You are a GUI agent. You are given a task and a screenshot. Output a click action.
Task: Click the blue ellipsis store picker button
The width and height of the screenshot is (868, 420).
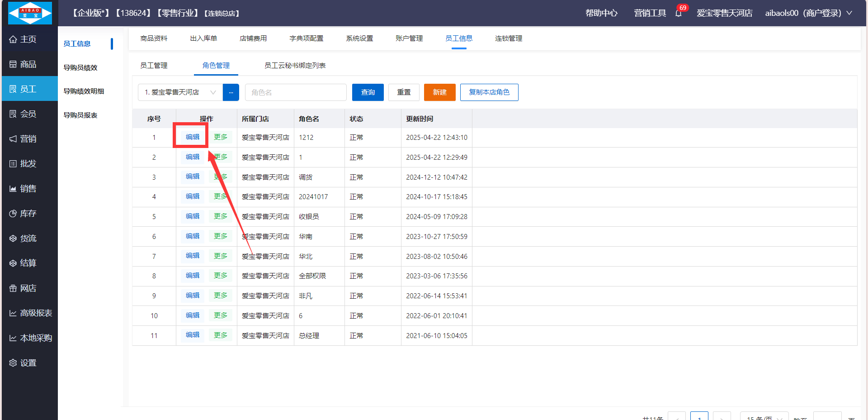point(231,92)
